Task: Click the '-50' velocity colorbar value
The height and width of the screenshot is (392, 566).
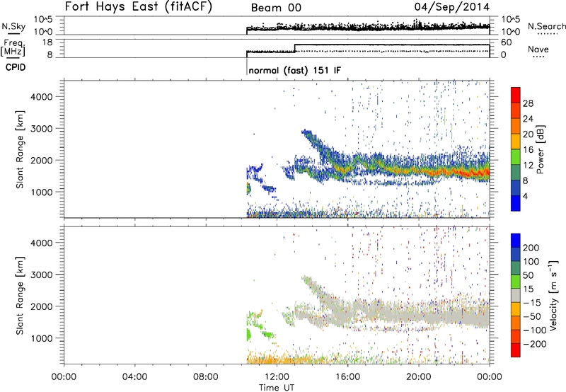Action: coord(531,316)
